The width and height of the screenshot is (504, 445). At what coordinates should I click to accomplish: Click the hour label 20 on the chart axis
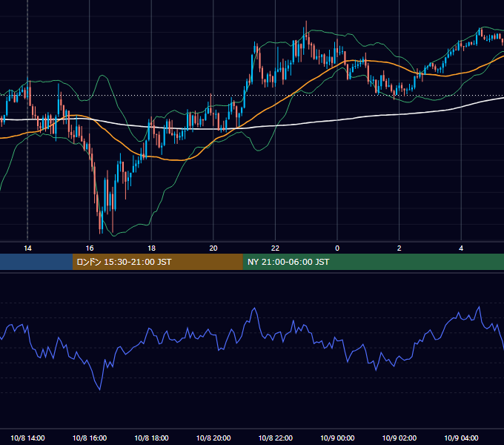213,248
